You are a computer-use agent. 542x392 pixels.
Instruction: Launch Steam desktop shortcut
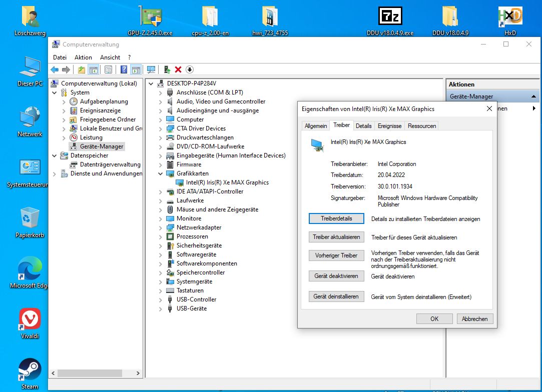point(30,374)
